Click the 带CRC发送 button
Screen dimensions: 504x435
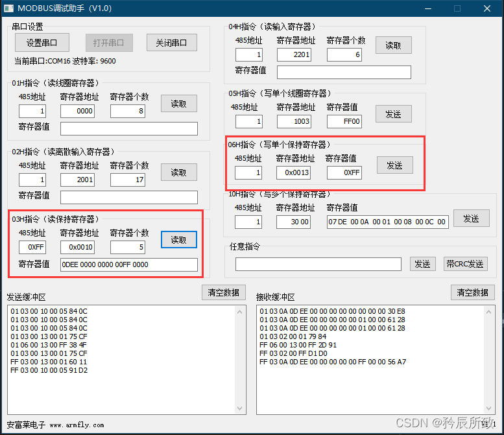[x=466, y=264]
